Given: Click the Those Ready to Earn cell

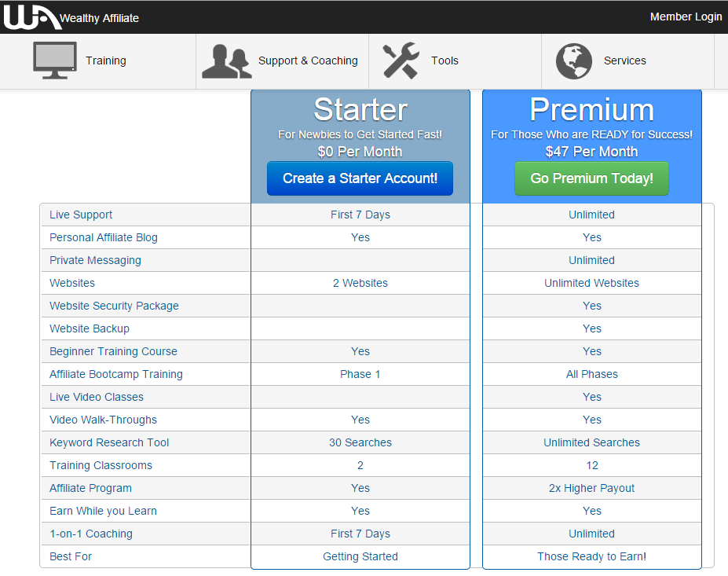Looking at the screenshot, I should pyautogui.click(x=591, y=556).
